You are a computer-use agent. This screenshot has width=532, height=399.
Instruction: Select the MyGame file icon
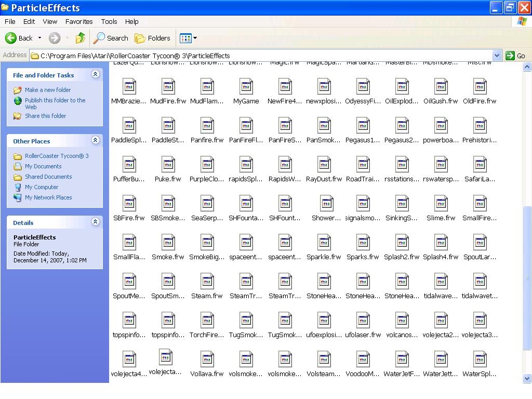(246, 87)
